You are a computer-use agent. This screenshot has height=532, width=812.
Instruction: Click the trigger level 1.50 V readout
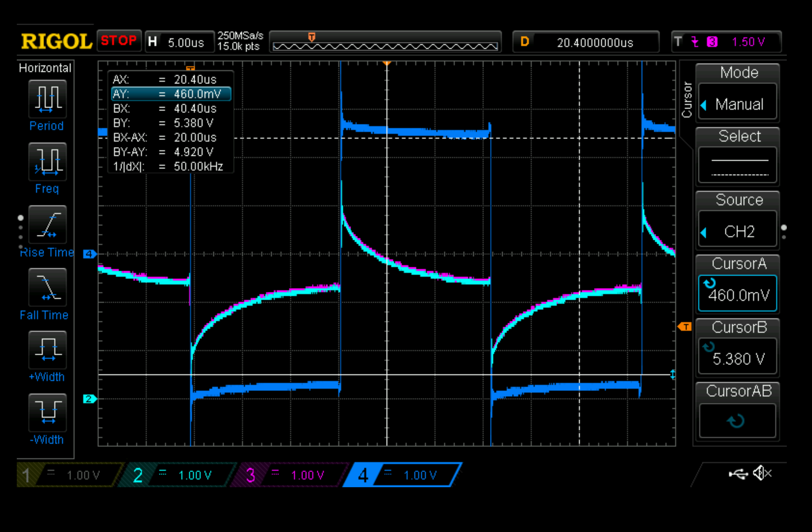click(748, 42)
